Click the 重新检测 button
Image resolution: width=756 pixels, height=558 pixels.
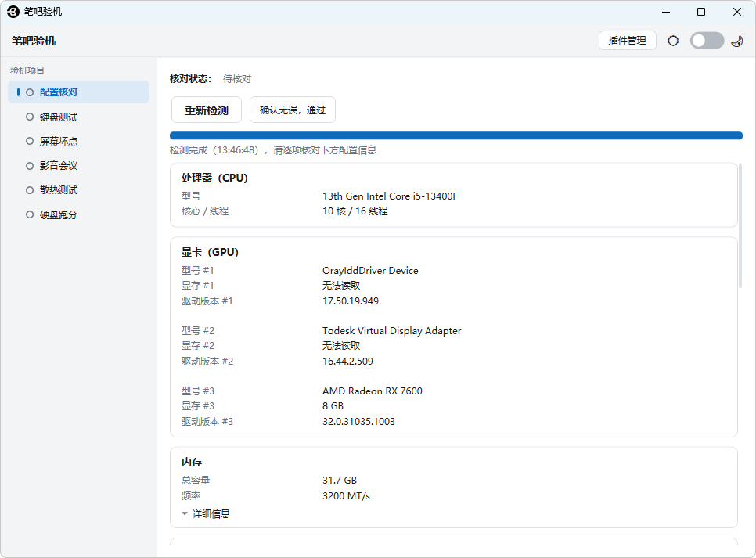(x=207, y=110)
